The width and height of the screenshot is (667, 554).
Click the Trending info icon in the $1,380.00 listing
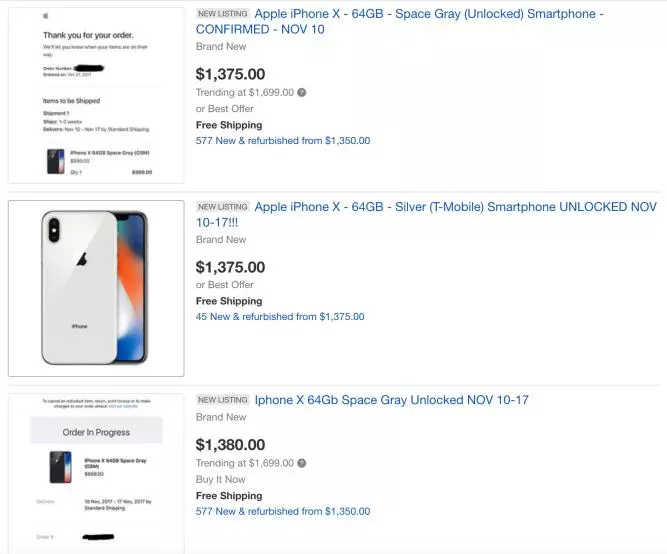(302, 464)
